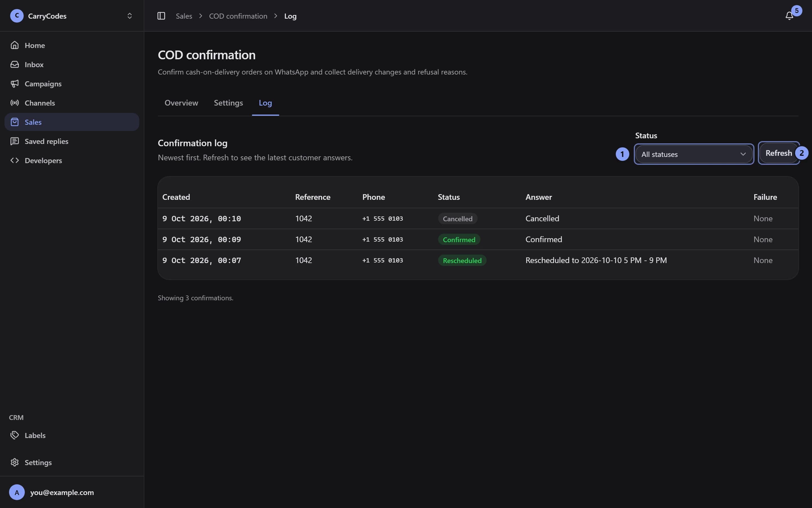Go to COD confirmation breadcrumb link
Screen dimensions: 812x508
(x=238, y=16)
